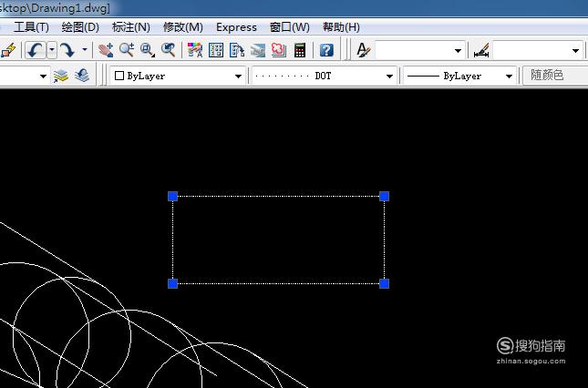This screenshot has width=588, height=388.
Task: Open the 窗口(W) menu
Action: coord(290,27)
